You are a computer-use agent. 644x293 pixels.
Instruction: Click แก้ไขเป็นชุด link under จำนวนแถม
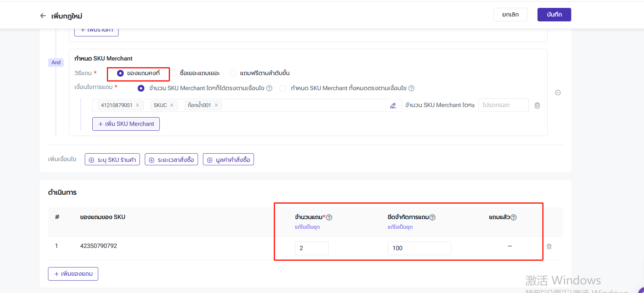307,227
